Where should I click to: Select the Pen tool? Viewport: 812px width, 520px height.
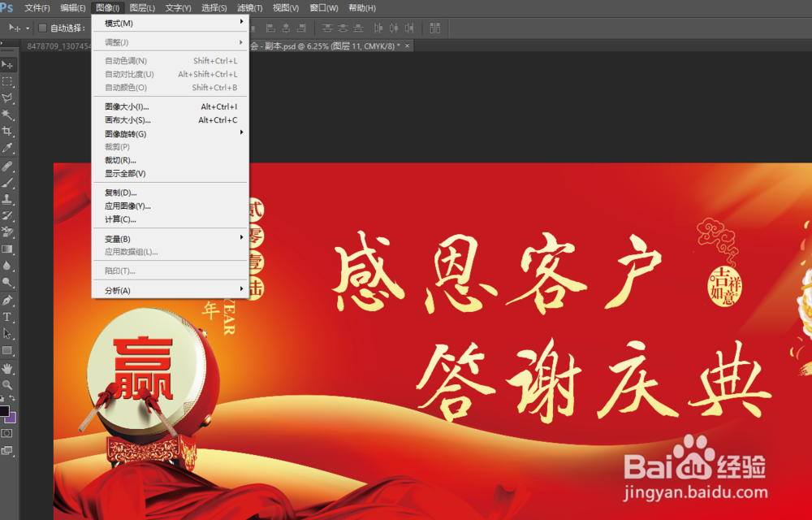click(7, 301)
